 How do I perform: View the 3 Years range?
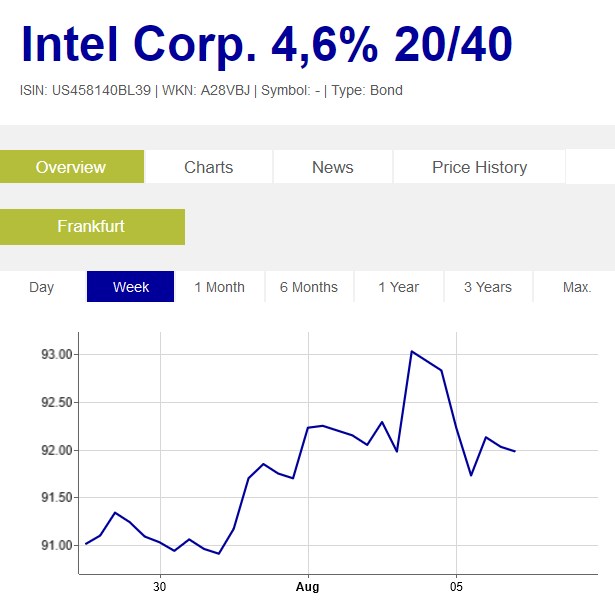point(487,287)
